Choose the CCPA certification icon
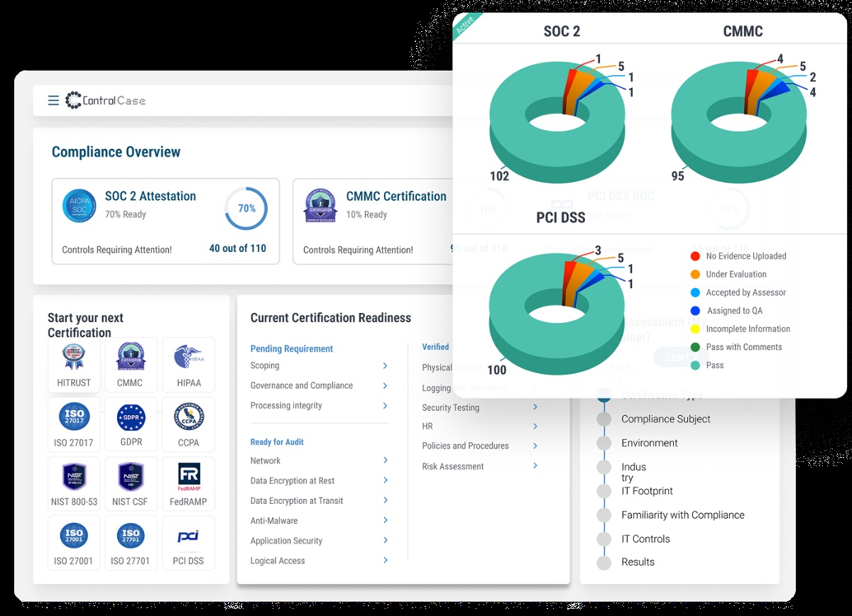Image resolution: width=852 pixels, height=616 pixels. (188, 417)
